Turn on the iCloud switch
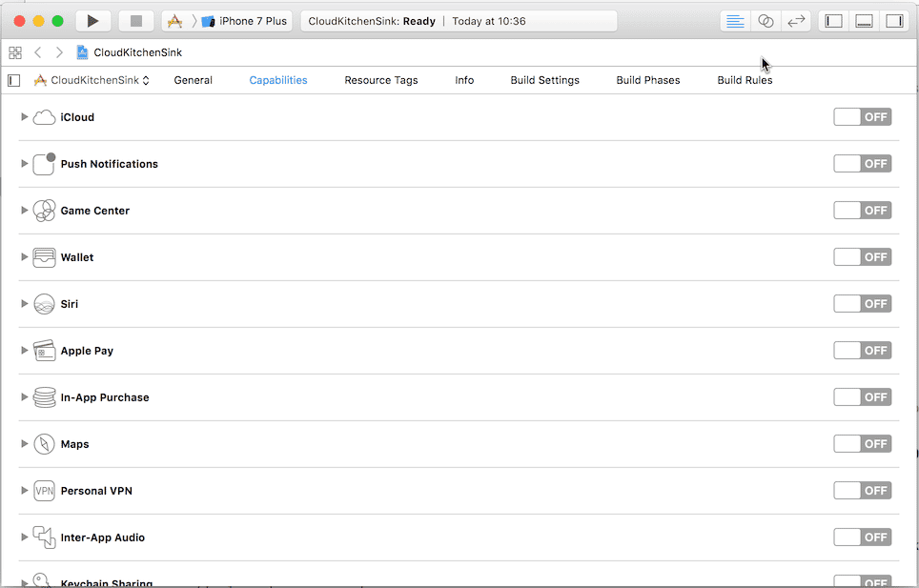Viewport: 919px width, 588px height. pos(862,117)
